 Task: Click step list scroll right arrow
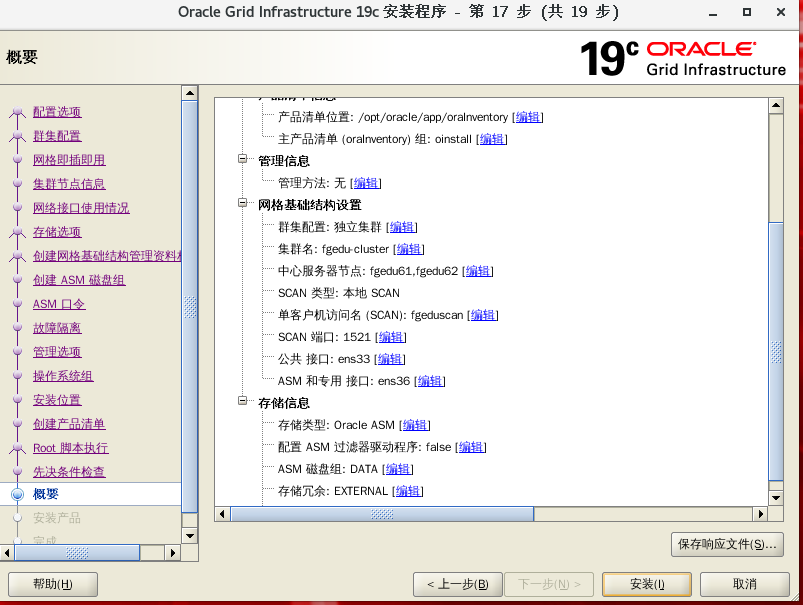173,553
